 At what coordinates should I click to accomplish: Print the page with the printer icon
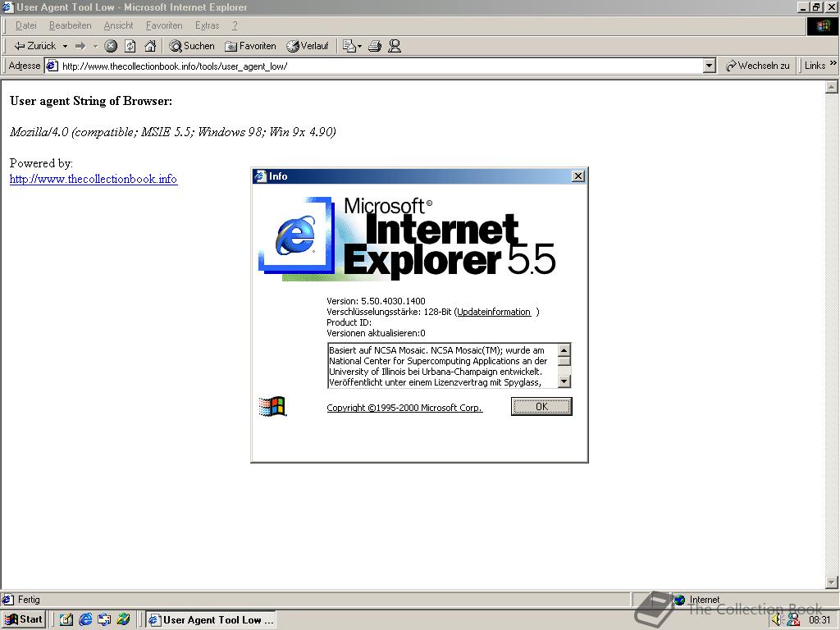375,46
